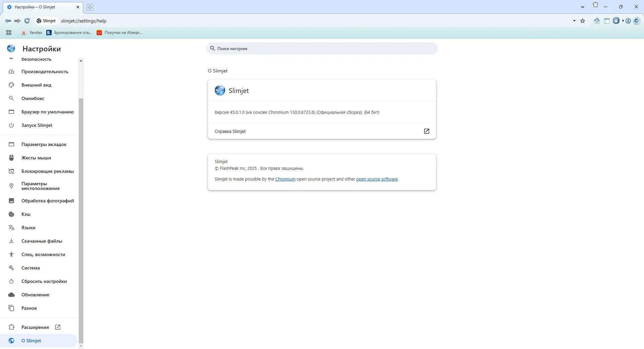Click the download icon for Скачанные файлы
The image size is (644, 349).
(x=11, y=241)
